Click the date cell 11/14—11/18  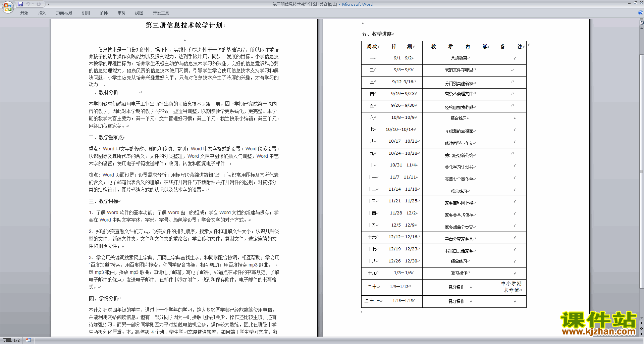pyautogui.click(x=403, y=189)
